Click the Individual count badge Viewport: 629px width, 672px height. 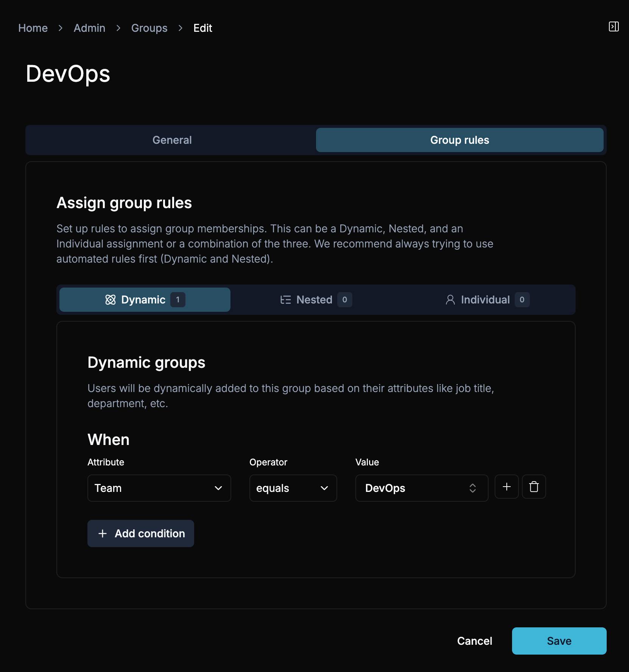pos(522,300)
